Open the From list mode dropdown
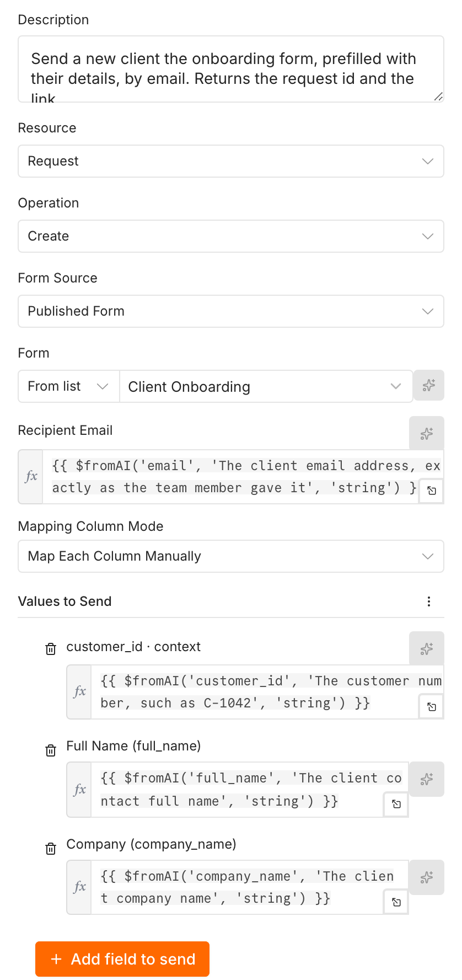462x980 pixels. tap(69, 386)
